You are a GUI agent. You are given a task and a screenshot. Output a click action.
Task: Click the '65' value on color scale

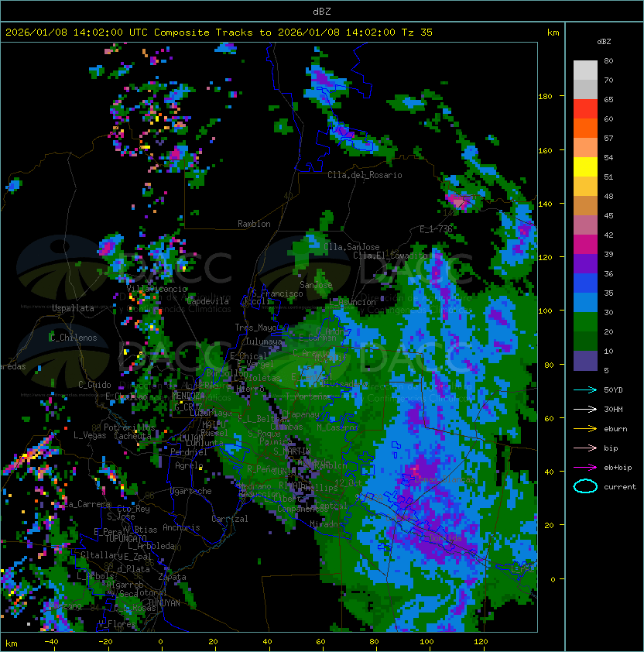point(608,99)
